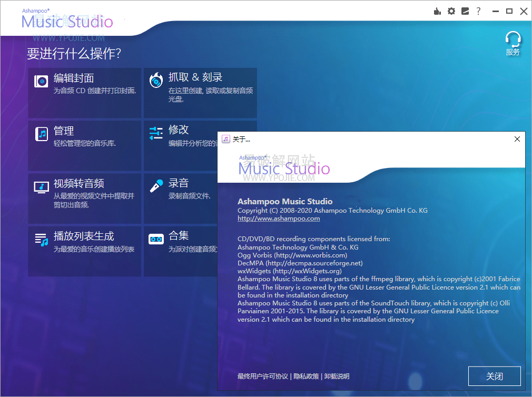The height and width of the screenshot is (397, 532).
Task: Click the Edit Cover (编辑封面) disc icon
Action: click(x=41, y=81)
